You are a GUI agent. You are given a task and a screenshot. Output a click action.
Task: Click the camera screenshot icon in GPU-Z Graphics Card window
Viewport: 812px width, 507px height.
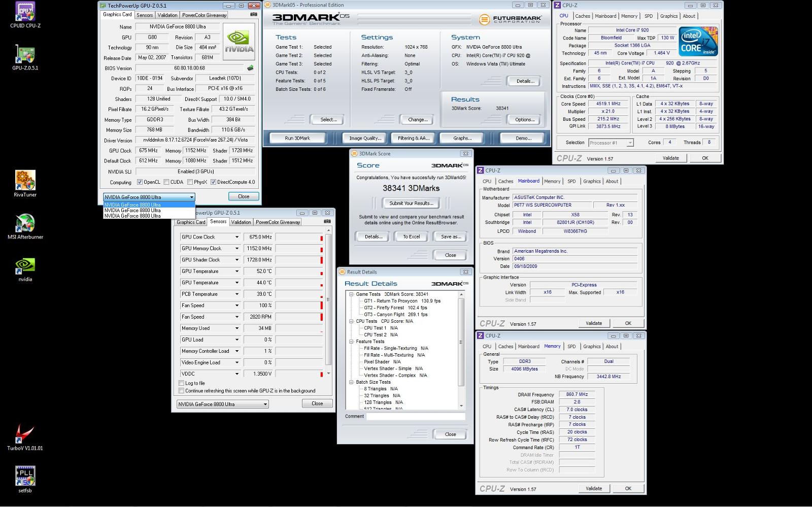253,15
